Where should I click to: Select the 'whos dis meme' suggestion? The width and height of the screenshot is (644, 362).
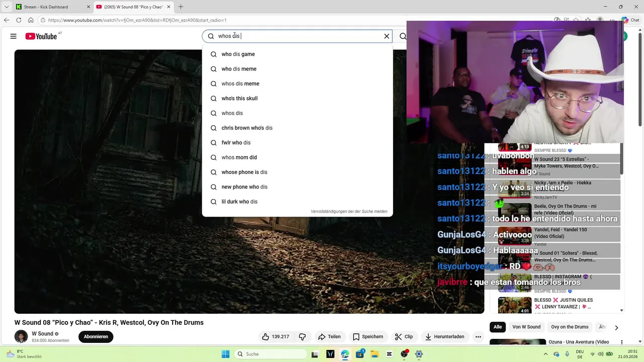pos(297,83)
